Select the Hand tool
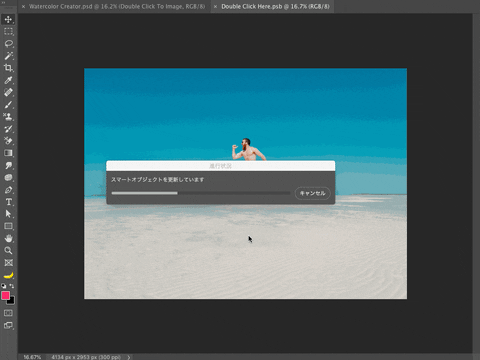 8,238
